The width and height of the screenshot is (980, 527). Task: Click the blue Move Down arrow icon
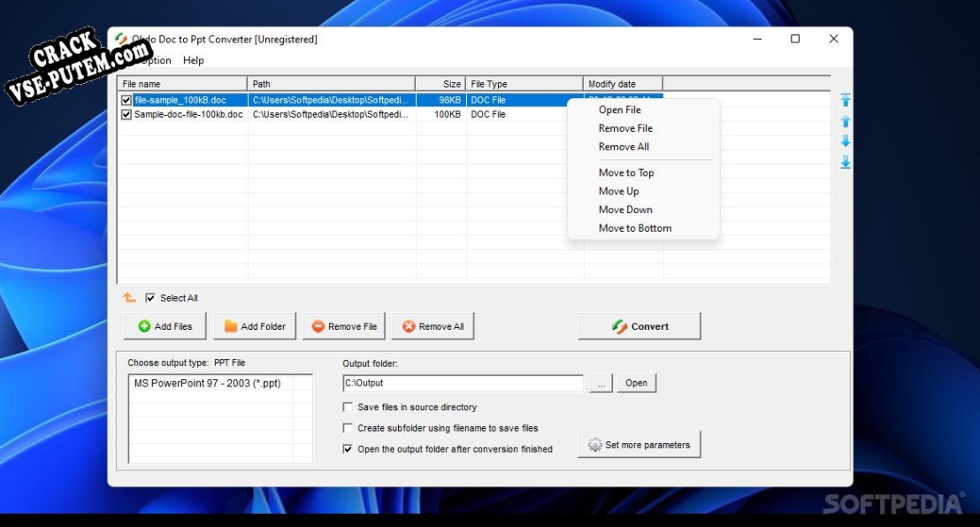846,140
